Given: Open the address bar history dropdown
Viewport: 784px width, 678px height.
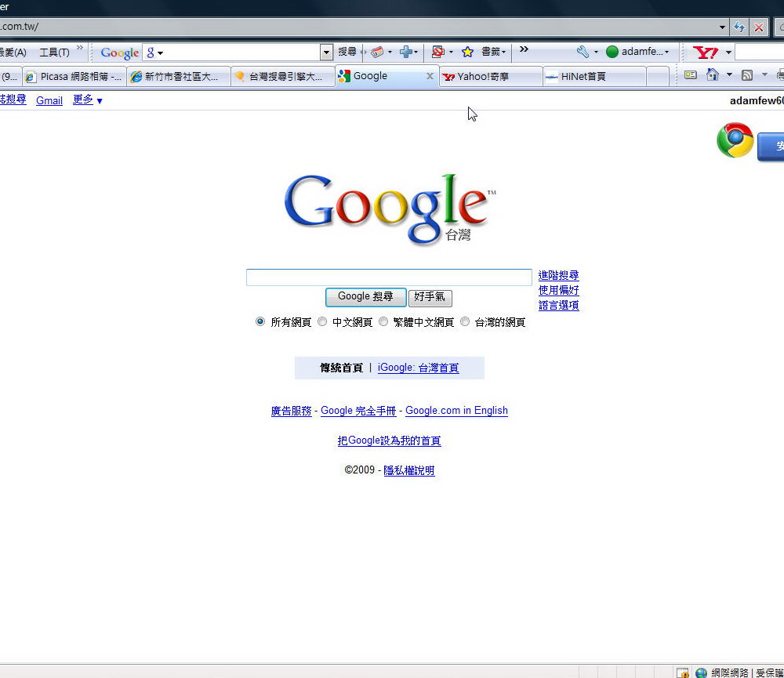Looking at the screenshot, I should (x=722, y=27).
